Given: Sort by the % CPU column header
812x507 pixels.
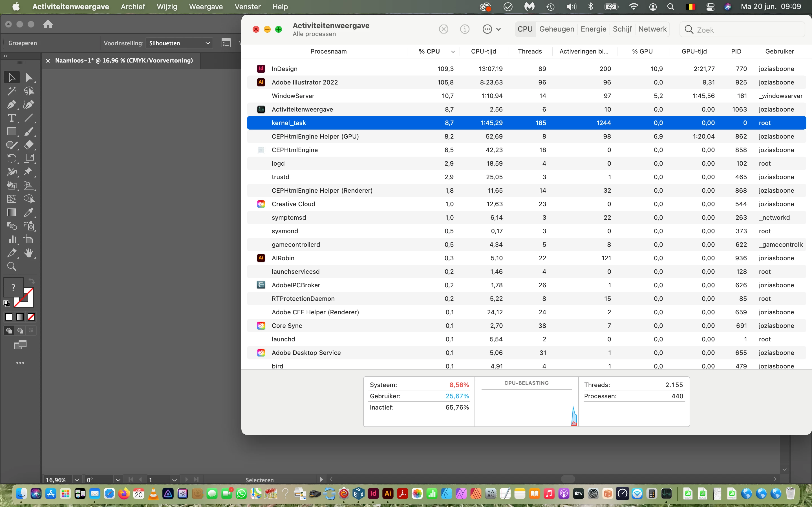Looking at the screenshot, I should [429, 51].
